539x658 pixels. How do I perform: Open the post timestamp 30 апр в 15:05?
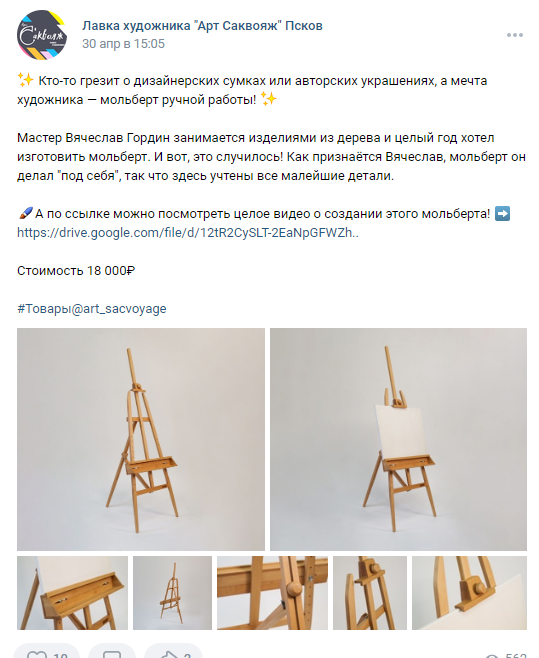(123, 44)
